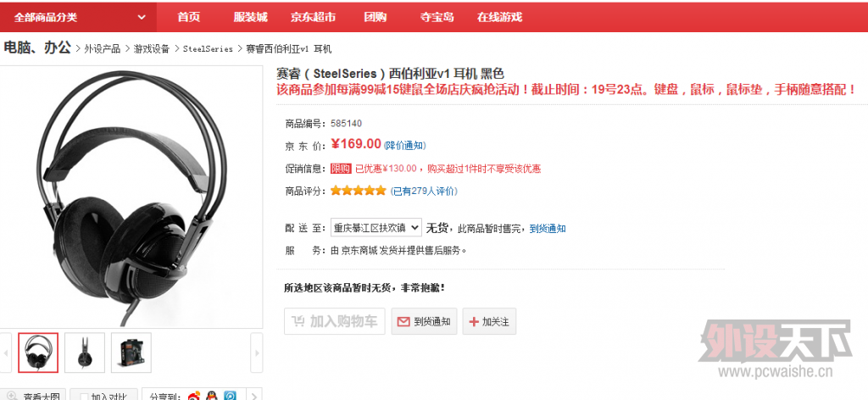The image size is (868, 400).
Task: Click the red 限购 promotion badge
Action: (341, 169)
